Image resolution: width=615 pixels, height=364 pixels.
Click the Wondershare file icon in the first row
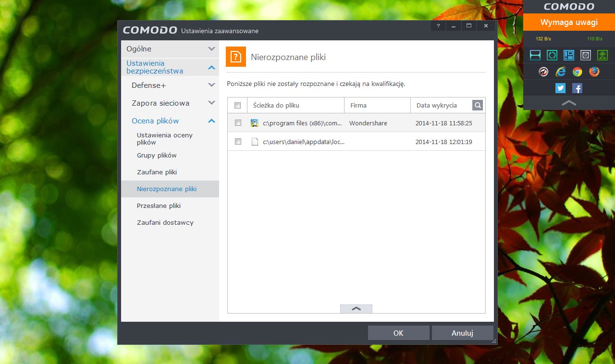click(255, 123)
